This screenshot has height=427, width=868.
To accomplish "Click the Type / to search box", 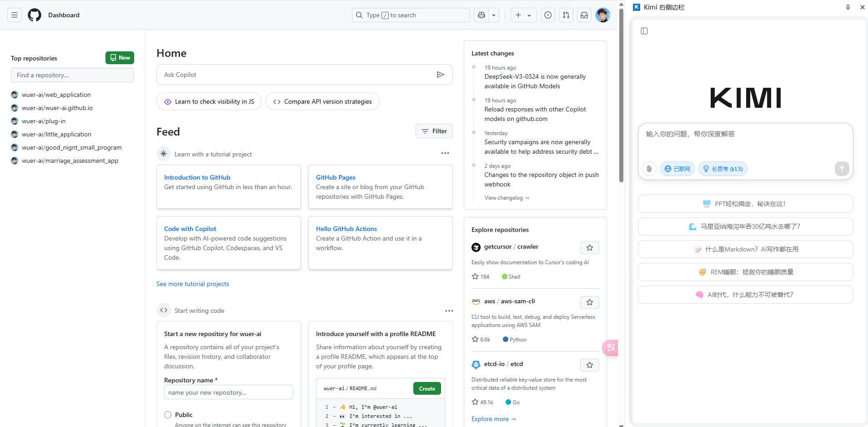I will (x=411, y=15).
